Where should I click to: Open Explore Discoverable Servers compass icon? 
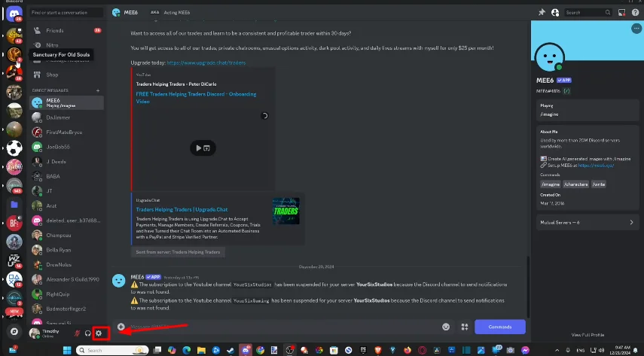coord(14,331)
